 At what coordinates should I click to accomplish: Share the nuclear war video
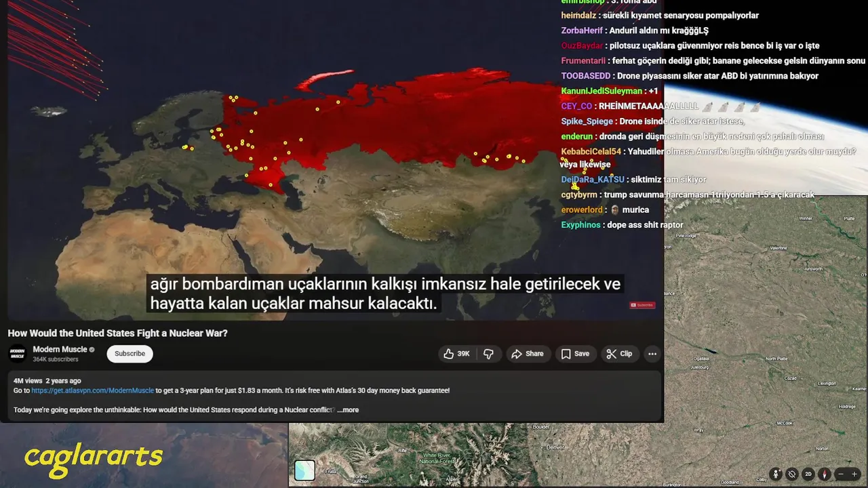click(x=527, y=354)
